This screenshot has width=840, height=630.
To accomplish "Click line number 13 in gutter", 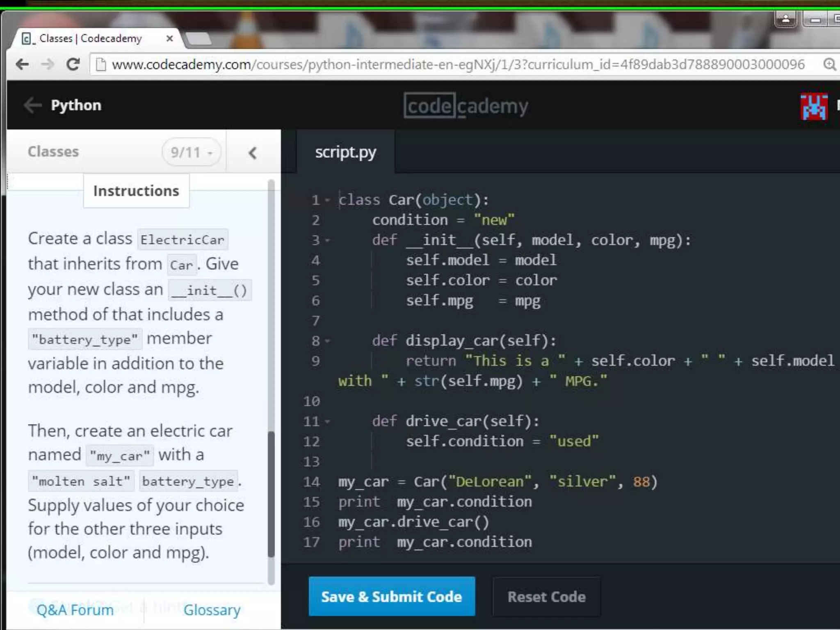I will 312,461.
